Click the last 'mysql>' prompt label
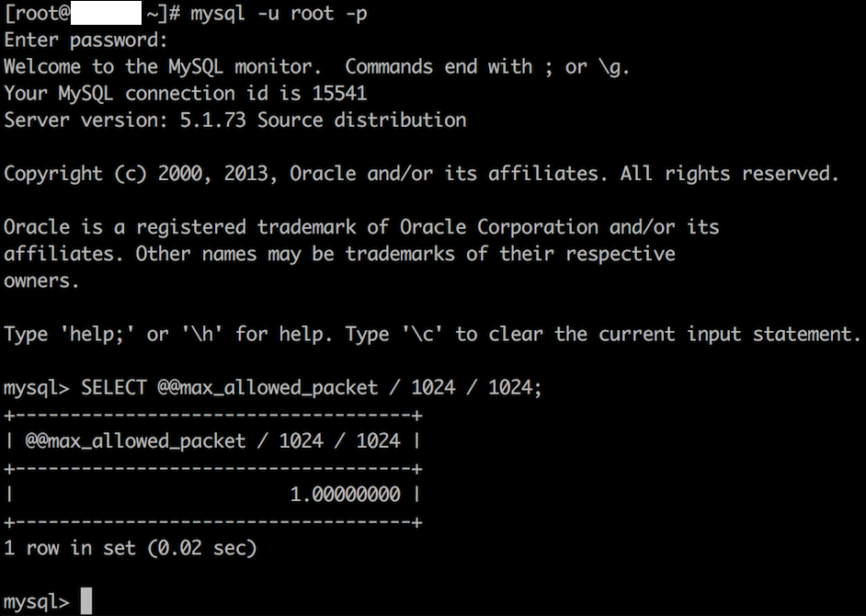 coord(37,601)
